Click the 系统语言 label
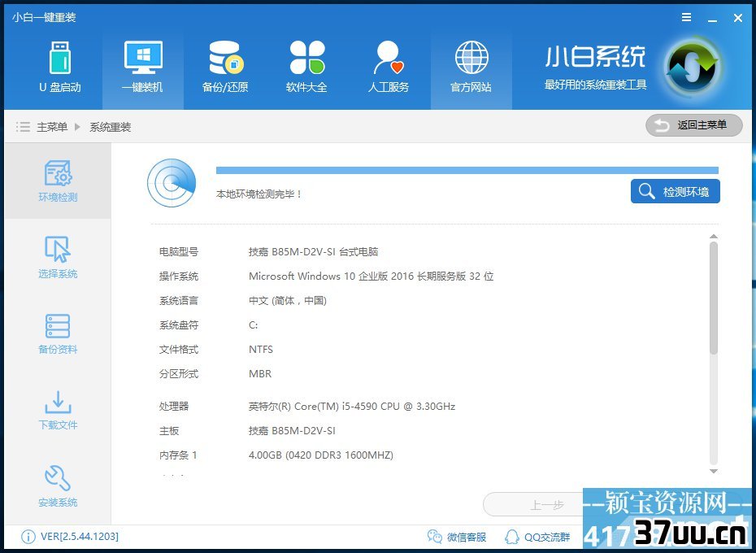The height and width of the screenshot is (553, 756). (179, 301)
